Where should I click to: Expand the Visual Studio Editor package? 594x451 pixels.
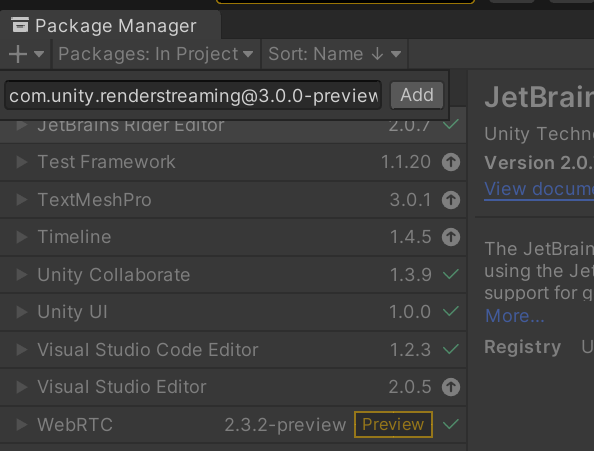[22, 387]
